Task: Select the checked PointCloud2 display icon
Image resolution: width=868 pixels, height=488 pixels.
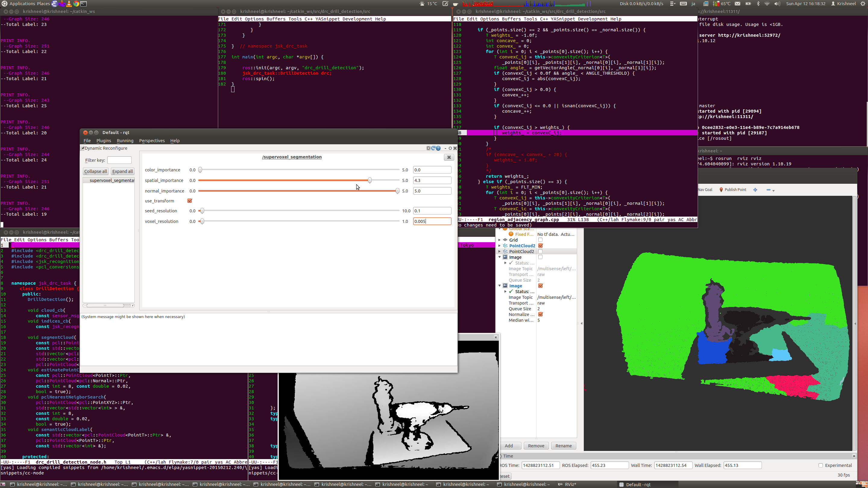Action: click(x=505, y=246)
